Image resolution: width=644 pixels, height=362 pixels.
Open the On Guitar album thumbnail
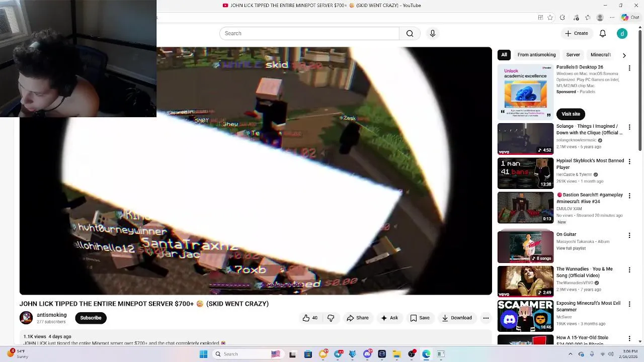tap(525, 246)
